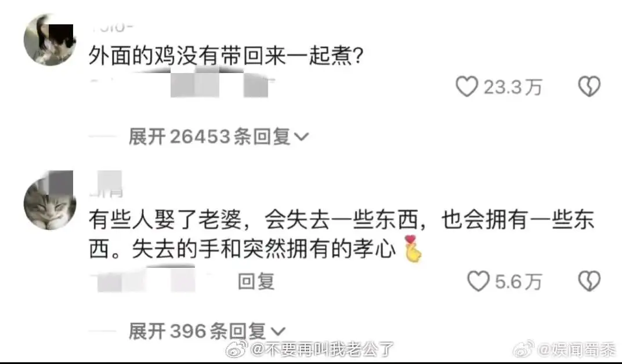Click the 23.3万 like count
622x364 pixels.
(x=512, y=87)
